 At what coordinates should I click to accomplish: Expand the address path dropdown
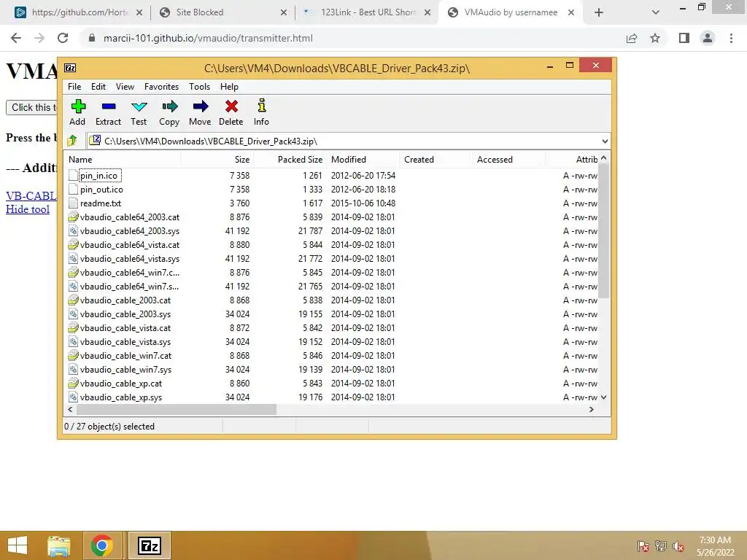pyautogui.click(x=605, y=141)
